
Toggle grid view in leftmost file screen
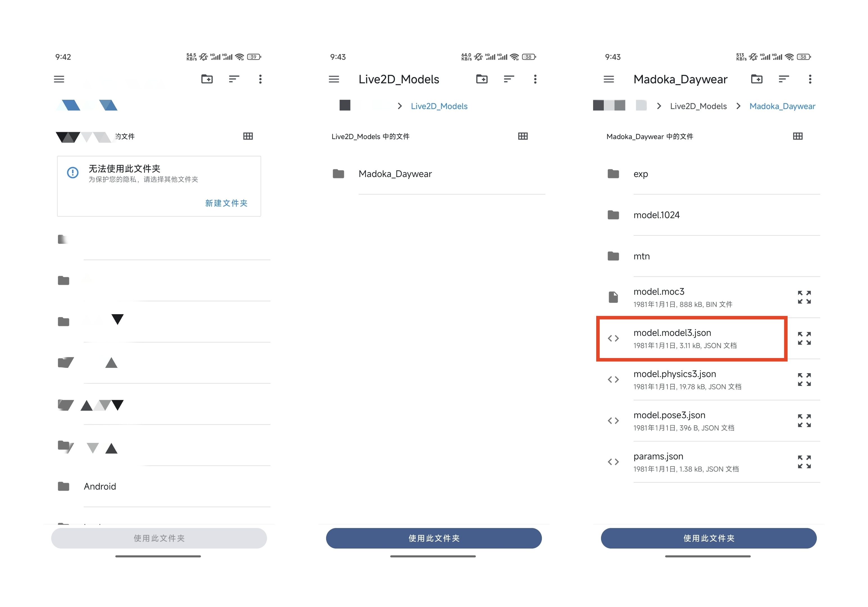coord(248,136)
